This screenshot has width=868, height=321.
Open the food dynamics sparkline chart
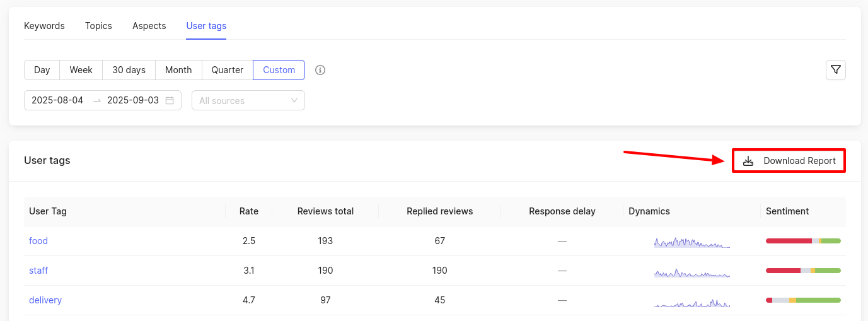692,242
